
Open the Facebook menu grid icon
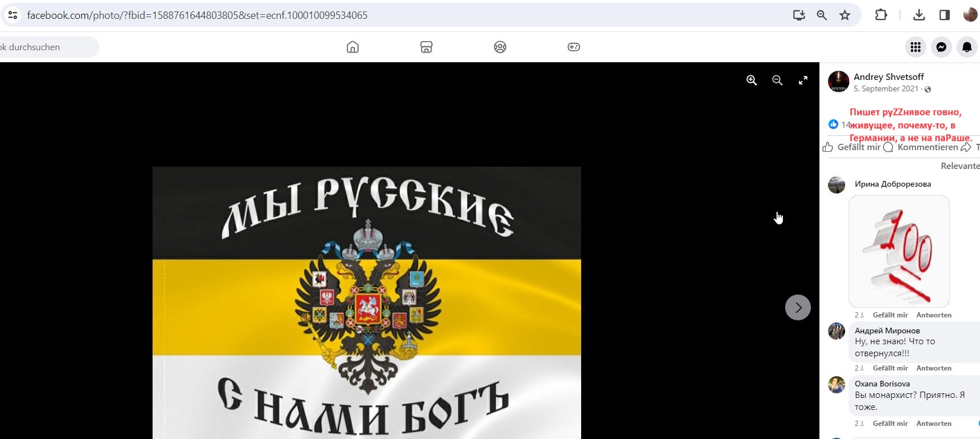click(x=915, y=47)
